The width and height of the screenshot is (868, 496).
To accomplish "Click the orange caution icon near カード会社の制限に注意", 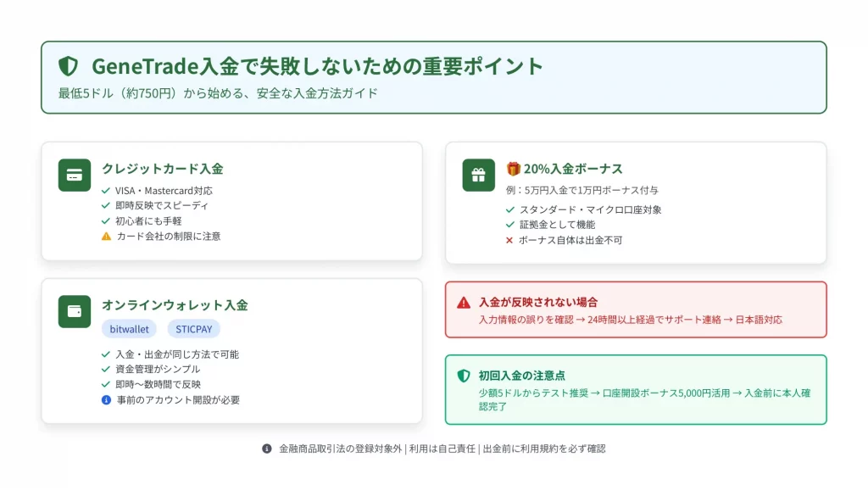I will [x=106, y=237].
